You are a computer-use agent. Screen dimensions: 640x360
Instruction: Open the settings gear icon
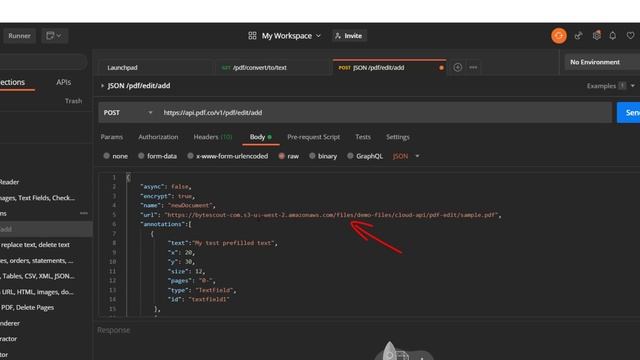pos(596,36)
